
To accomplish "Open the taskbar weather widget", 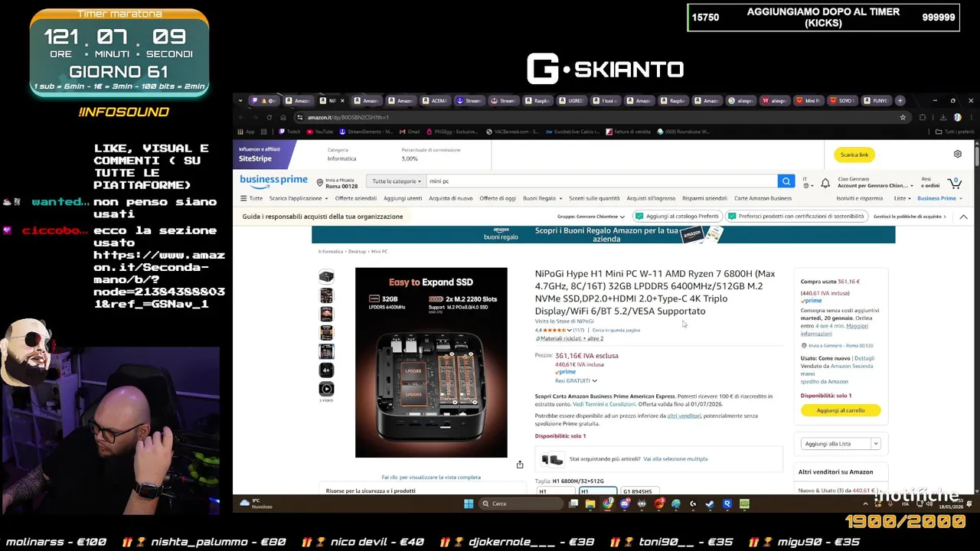I will pos(256,504).
